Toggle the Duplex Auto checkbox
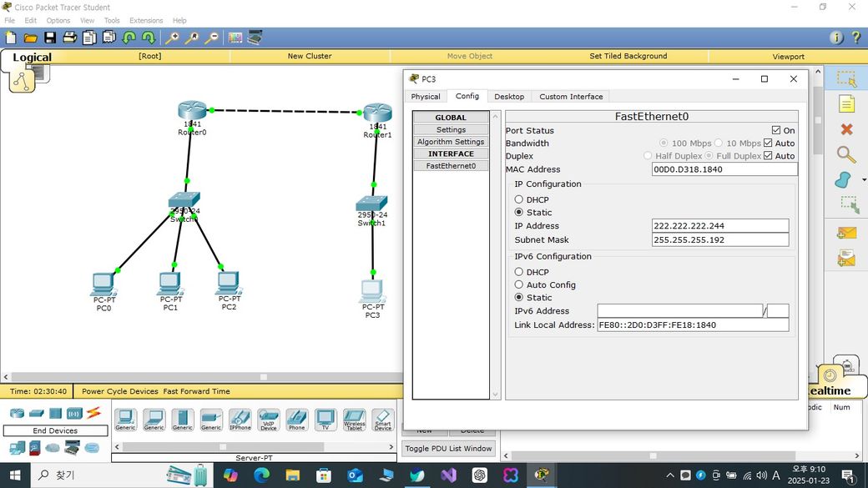This screenshot has height=488, width=868. coord(769,156)
